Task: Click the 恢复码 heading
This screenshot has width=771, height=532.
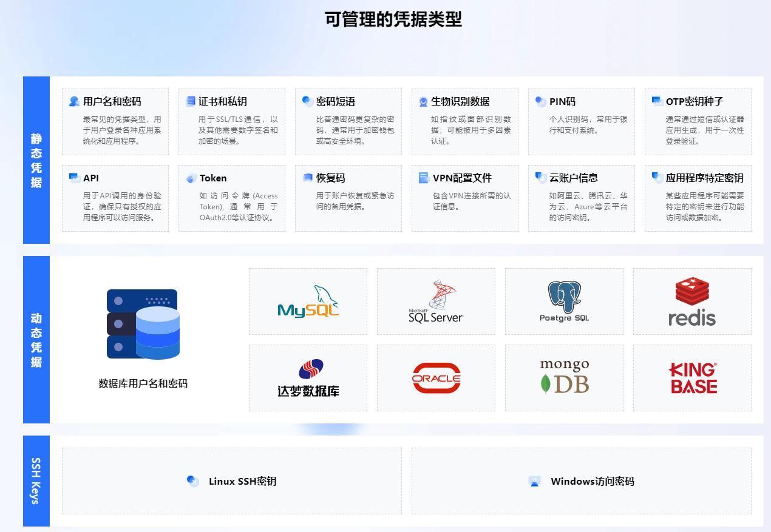Action: tap(331, 178)
